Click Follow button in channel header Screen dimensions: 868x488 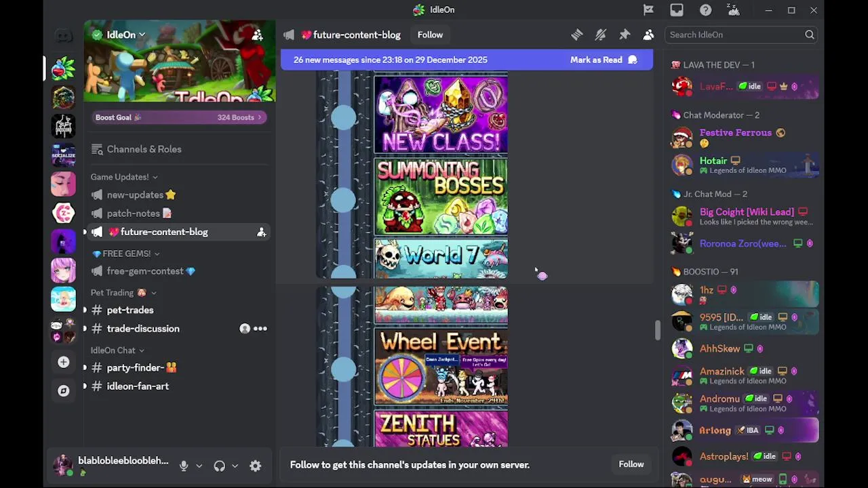click(x=430, y=35)
